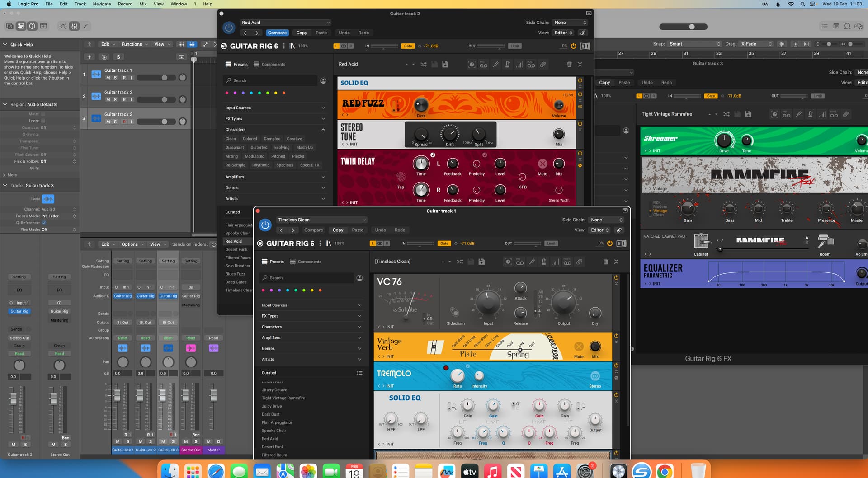Open the Mix menu in menu bar

click(x=143, y=4)
